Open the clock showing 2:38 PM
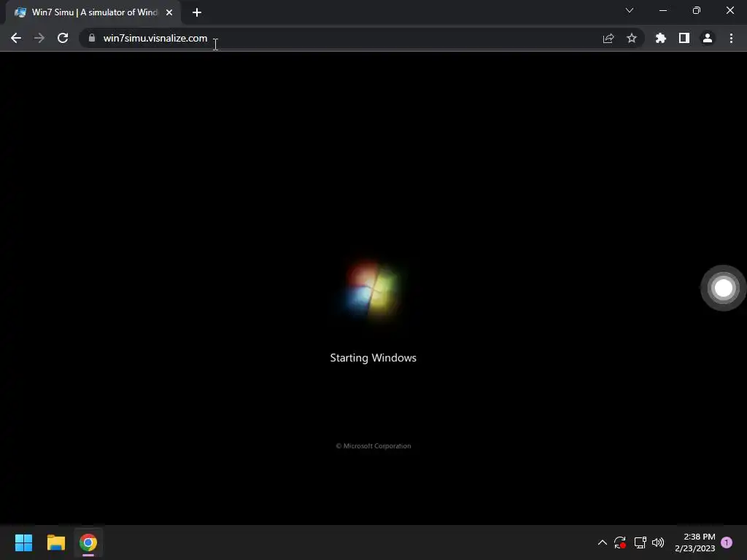 (695, 542)
